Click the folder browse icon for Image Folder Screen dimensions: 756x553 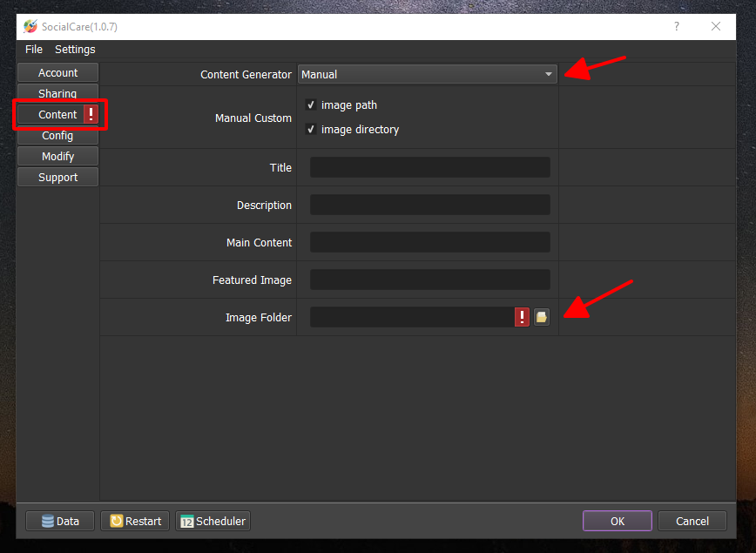point(542,317)
